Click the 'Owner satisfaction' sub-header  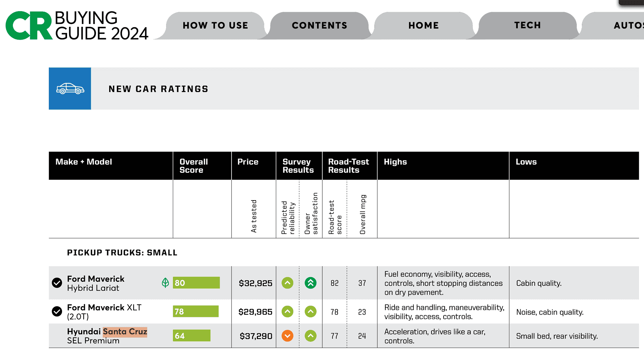311,213
